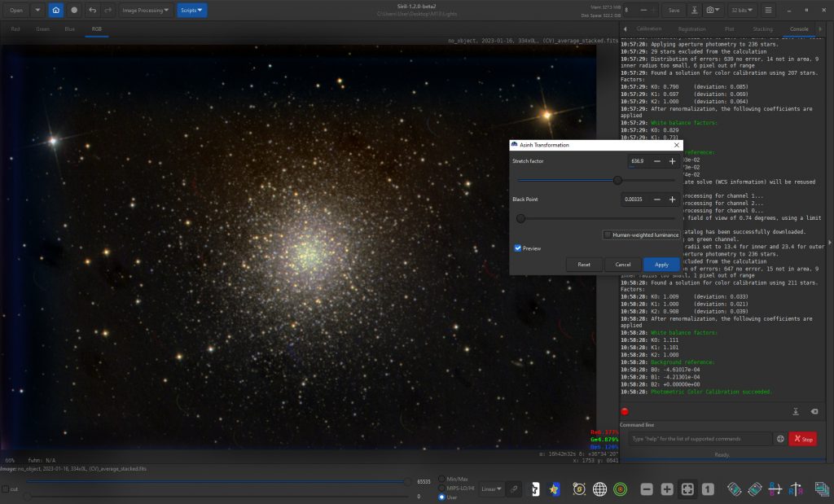Switch to the Green channel tab
Image resolution: width=834 pixels, height=504 pixels.
click(x=42, y=28)
